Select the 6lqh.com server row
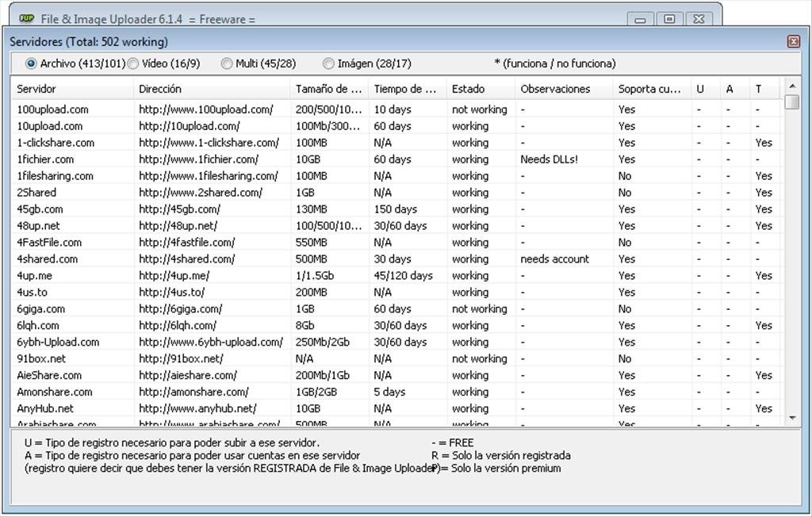Screen dimensions: 812x517 coord(396,325)
